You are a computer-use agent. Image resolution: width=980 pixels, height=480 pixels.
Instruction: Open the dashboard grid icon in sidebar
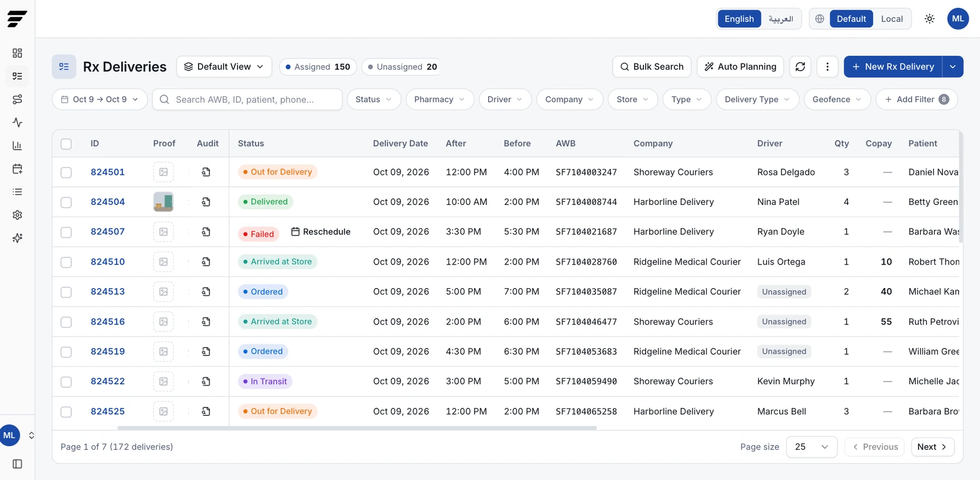tap(18, 53)
